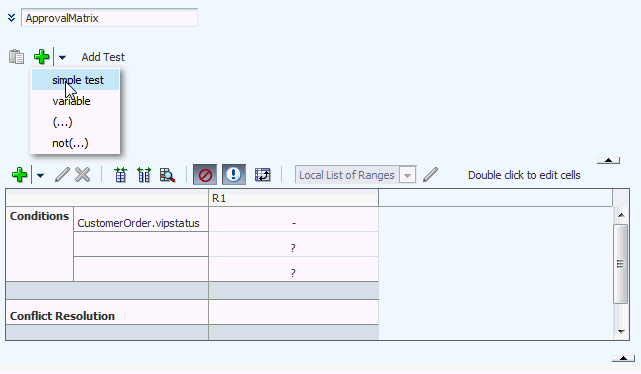Click the paste clipboard icon
The image size is (641, 374).
16,57
